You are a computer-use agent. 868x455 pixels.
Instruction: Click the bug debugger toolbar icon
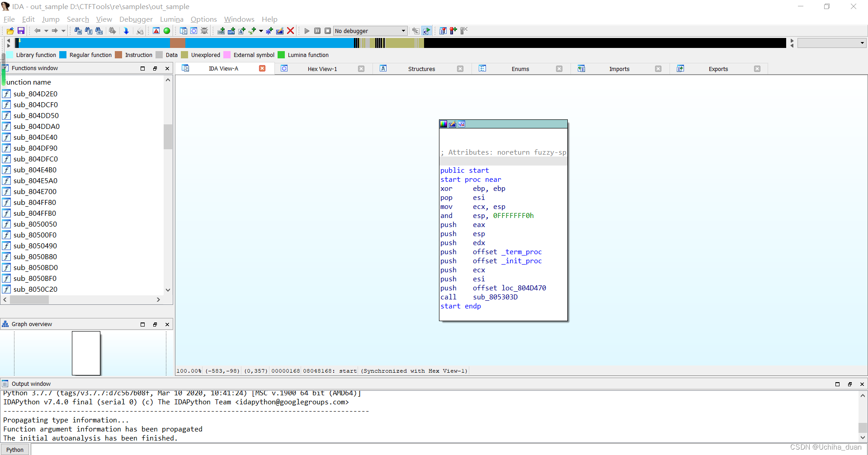204,31
